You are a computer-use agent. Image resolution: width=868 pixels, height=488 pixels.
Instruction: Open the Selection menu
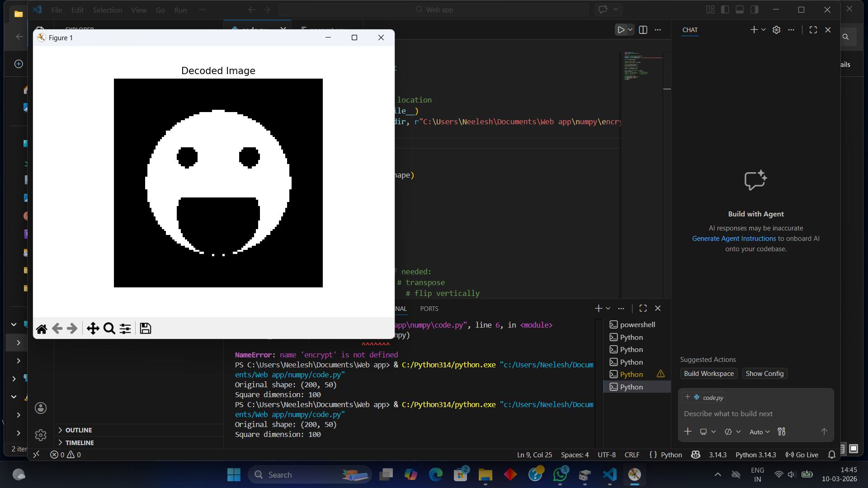[x=107, y=10]
